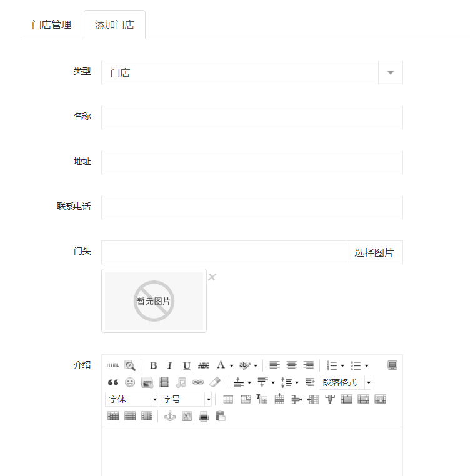Split cell into columns
470x476 pixels.
pos(147,416)
